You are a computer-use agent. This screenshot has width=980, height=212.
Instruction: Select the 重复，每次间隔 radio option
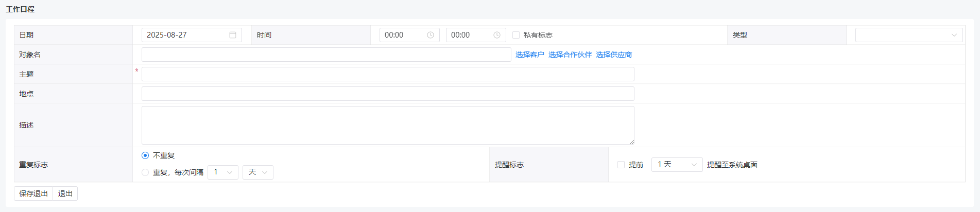tap(145, 172)
